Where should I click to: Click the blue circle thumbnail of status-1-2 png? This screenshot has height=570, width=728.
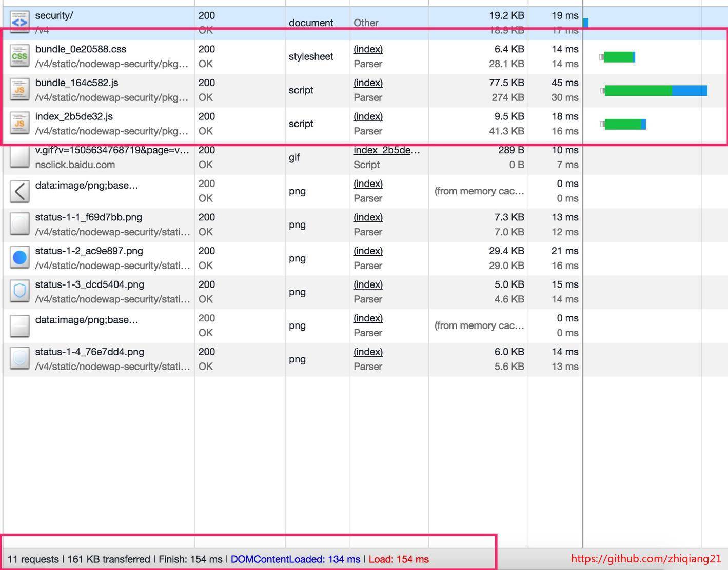(19, 258)
